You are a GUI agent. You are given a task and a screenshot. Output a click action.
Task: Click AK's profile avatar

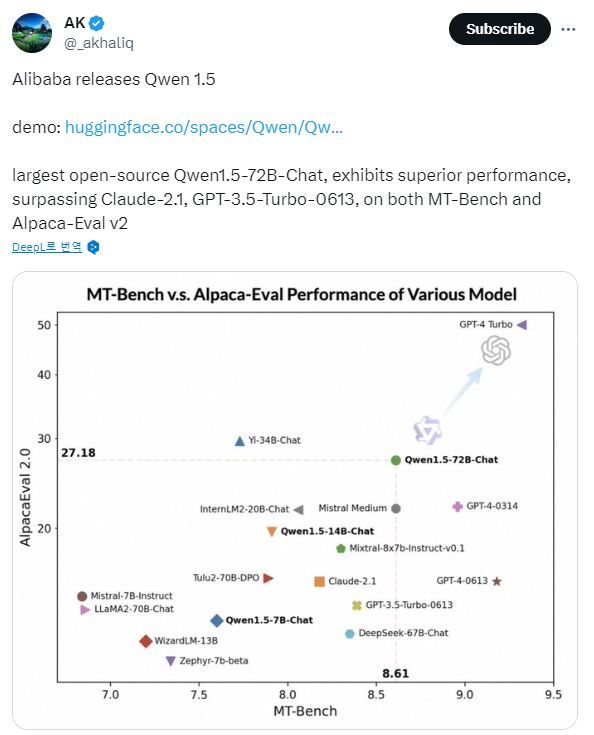[x=32, y=33]
